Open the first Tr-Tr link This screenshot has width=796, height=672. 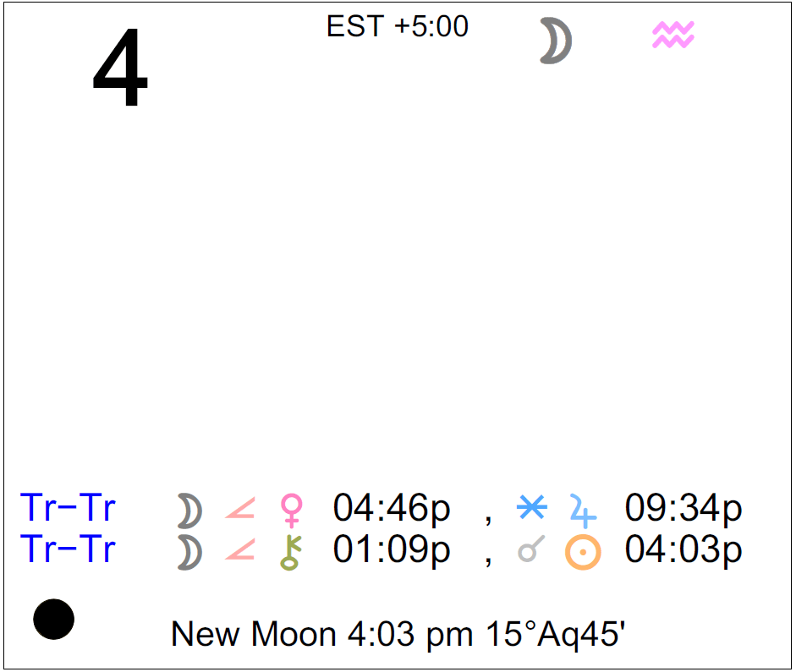pyautogui.click(x=68, y=507)
